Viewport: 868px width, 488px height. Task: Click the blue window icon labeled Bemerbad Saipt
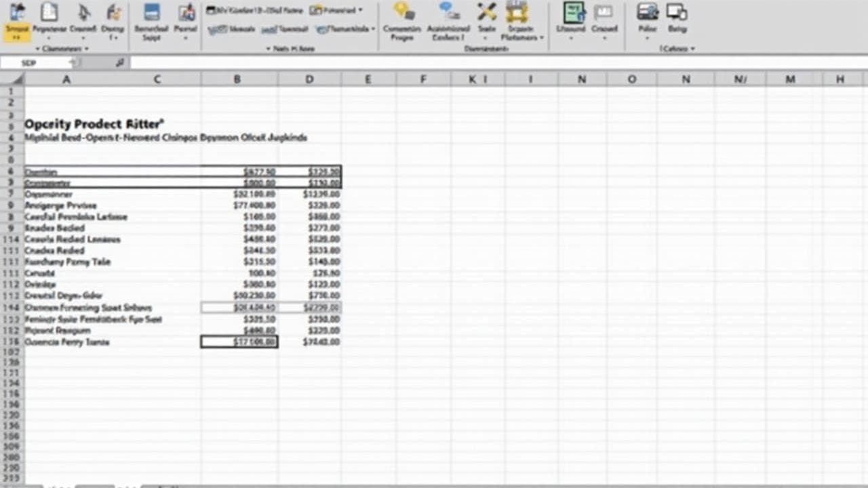click(x=152, y=12)
